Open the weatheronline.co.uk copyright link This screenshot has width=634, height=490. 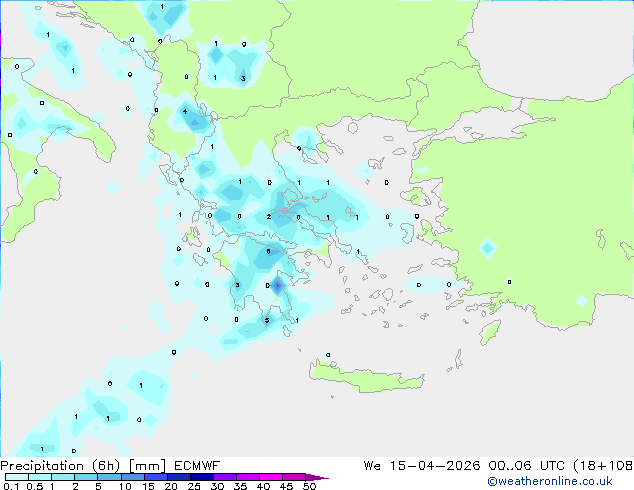click(550, 481)
